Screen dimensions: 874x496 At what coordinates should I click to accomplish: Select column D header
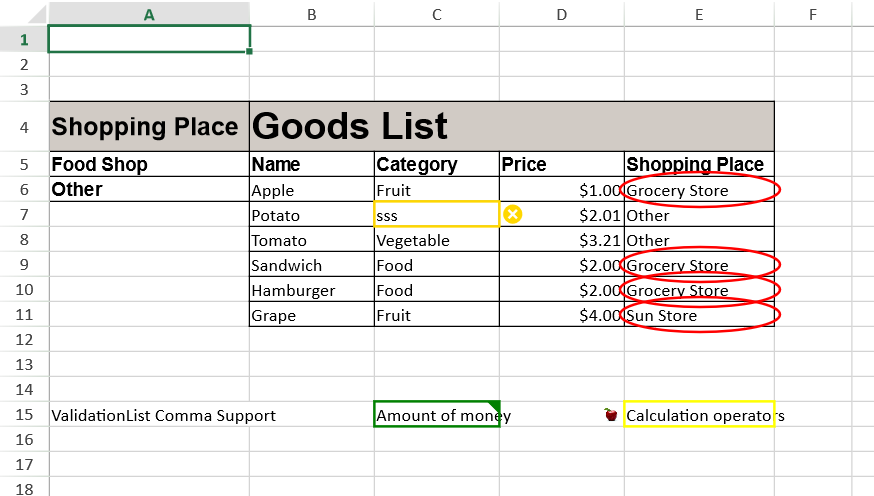point(561,14)
